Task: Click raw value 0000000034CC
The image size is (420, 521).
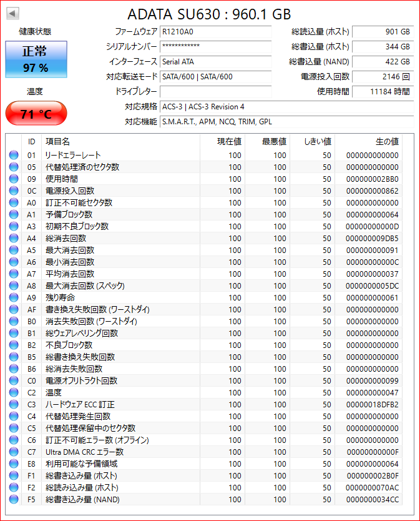Action: (x=372, y=499)
